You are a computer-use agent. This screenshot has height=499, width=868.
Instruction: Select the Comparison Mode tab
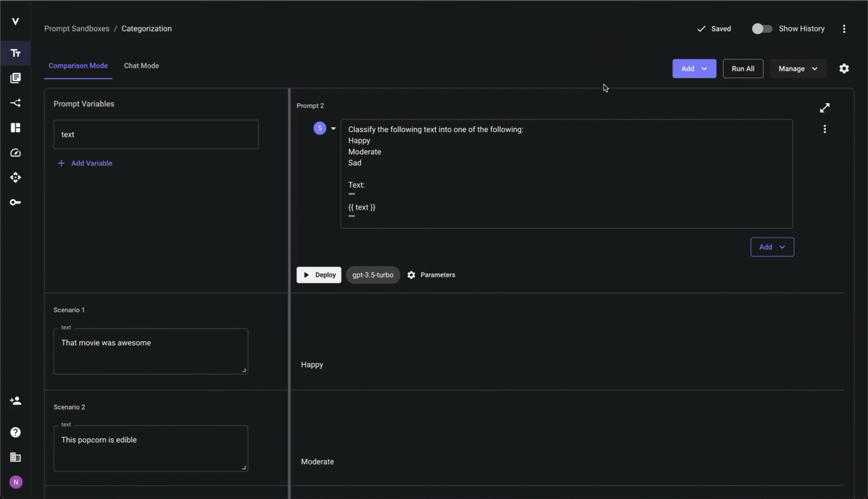78,65
